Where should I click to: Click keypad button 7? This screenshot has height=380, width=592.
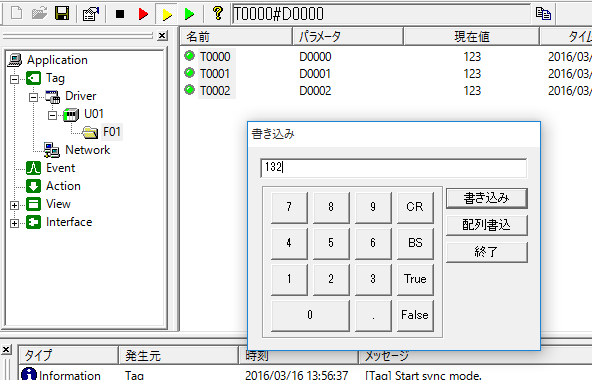289,207
